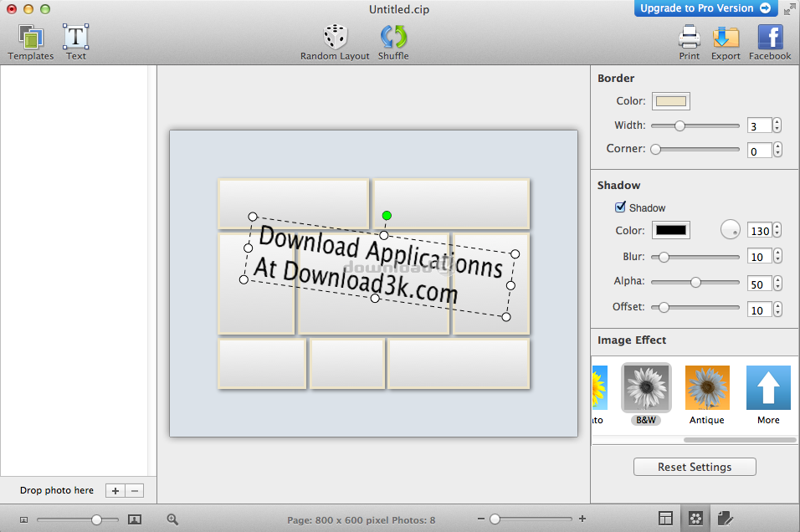
Task: Print the collage
Action: click(x=690, y=43)
